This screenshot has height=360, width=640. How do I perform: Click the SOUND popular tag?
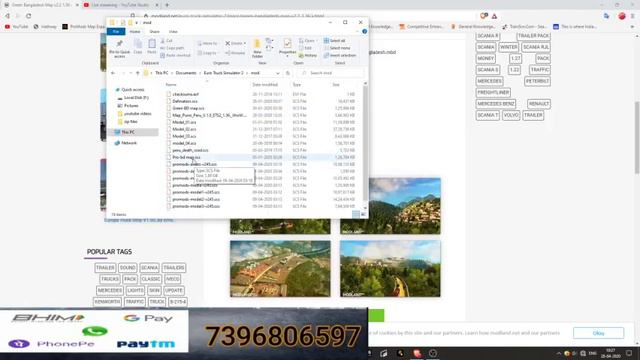coord(127,268)
